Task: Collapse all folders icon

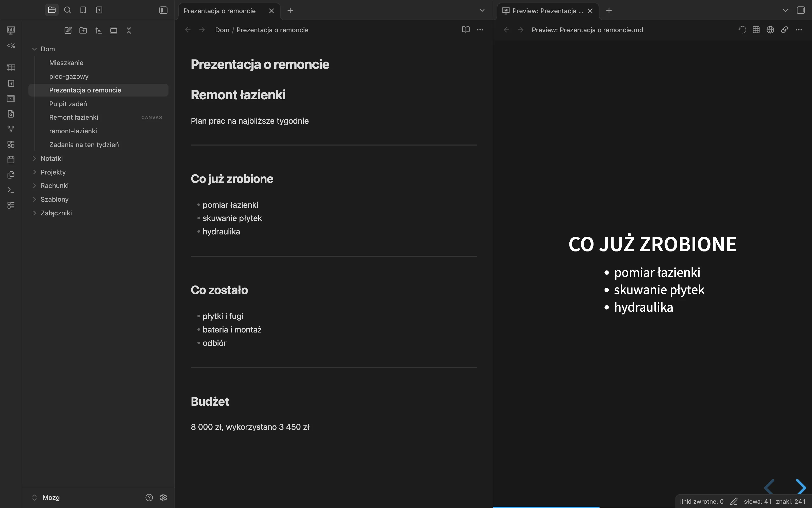Action: [129, 30]
